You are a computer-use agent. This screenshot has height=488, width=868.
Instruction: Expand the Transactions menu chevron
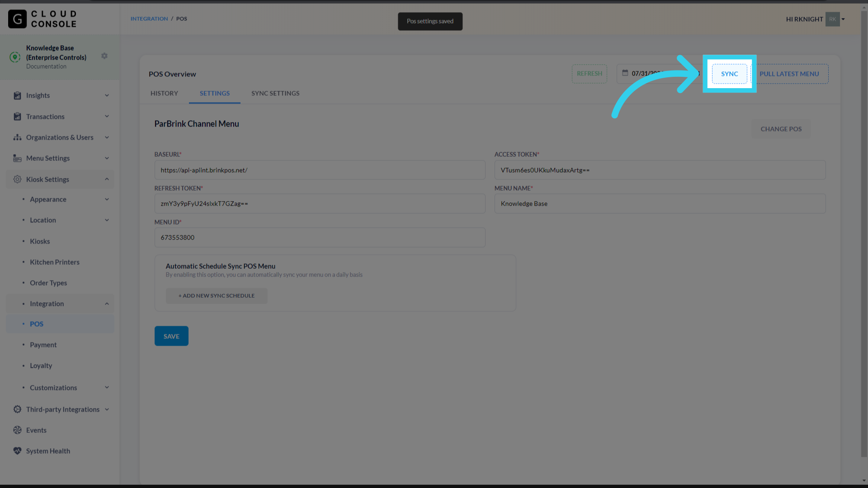point(107,117)
